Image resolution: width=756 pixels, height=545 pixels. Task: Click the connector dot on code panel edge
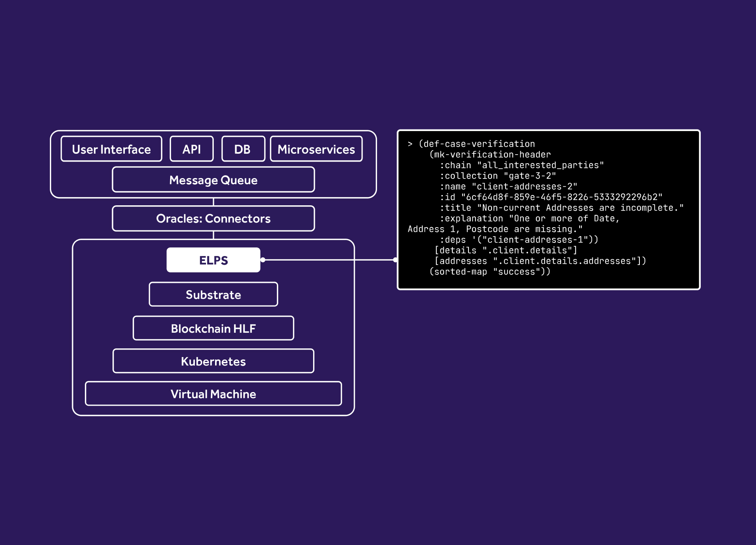(396, 260)
